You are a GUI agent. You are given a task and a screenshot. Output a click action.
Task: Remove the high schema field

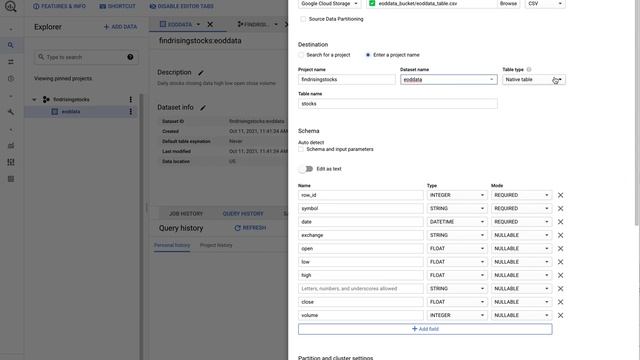[x=560, y=275]
